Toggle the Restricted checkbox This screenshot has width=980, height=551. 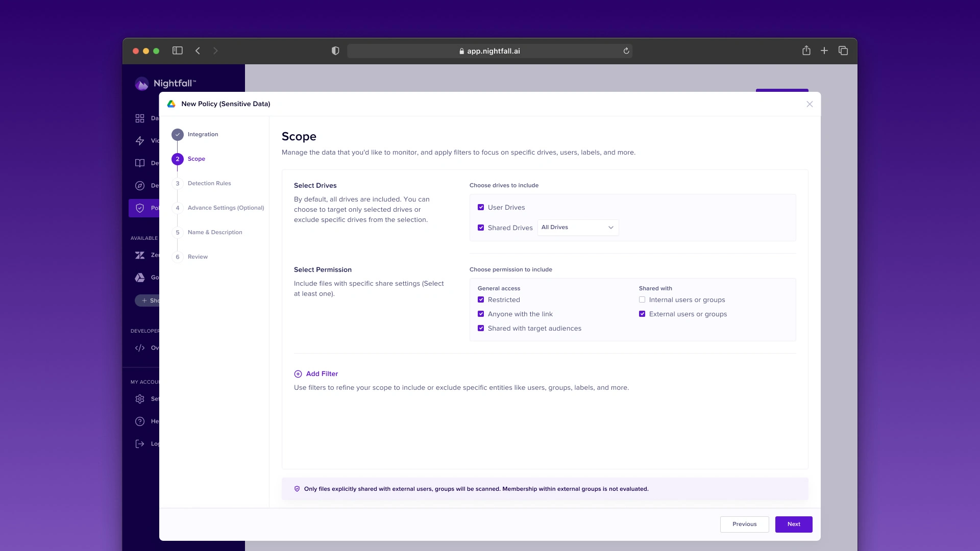point(481,300)
